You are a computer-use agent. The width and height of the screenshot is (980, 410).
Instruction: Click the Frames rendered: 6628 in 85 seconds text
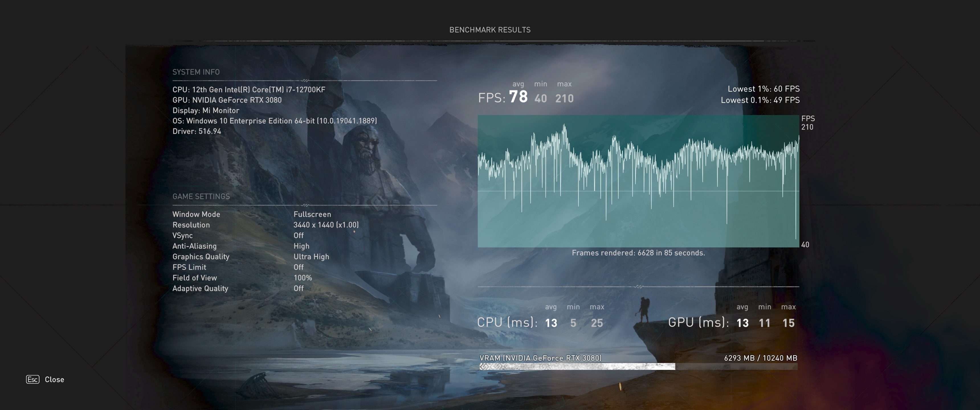(638, 253)
